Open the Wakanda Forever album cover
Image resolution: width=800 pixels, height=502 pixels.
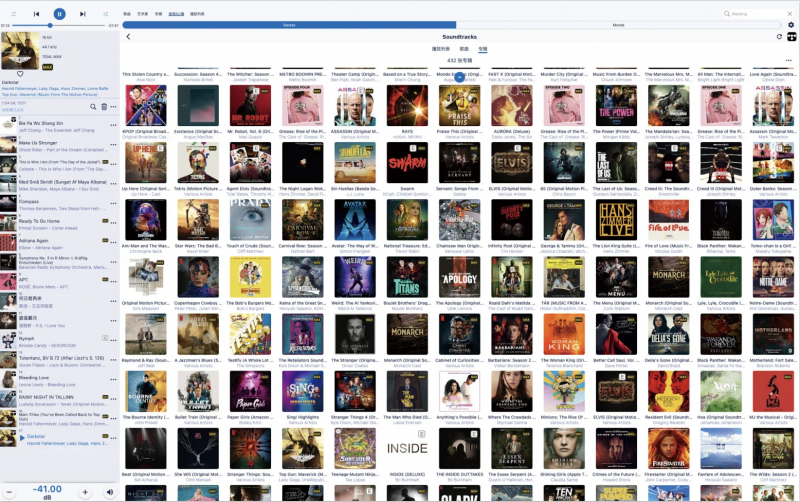pos(721,334)
